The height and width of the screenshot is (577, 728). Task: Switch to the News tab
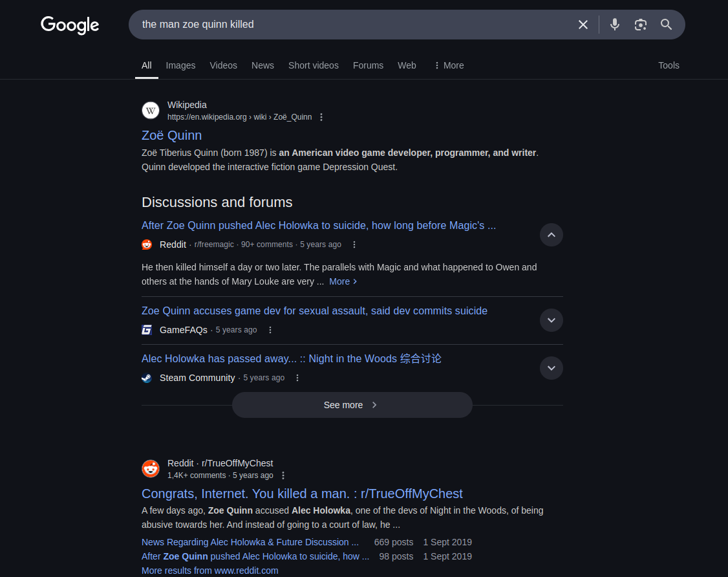[x=262, y=65]
